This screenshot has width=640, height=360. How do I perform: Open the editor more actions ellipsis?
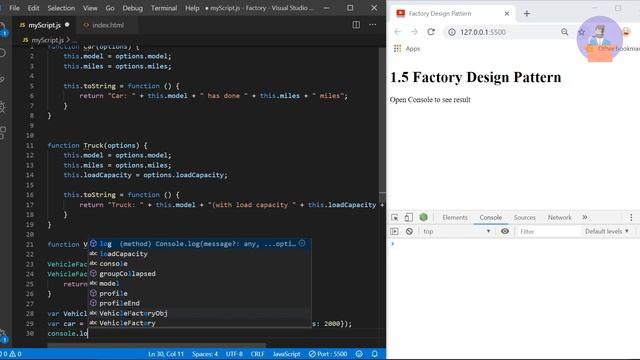(x=373, y=25)
